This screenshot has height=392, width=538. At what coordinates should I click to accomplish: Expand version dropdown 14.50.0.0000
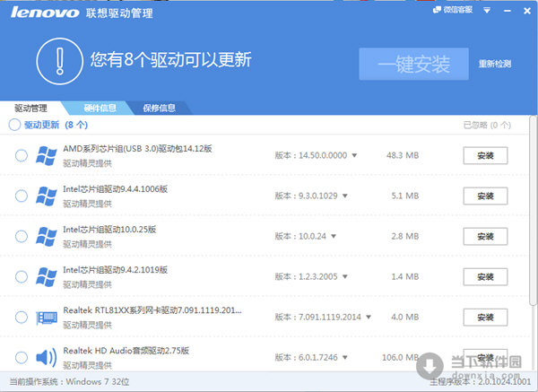point(354,155)
